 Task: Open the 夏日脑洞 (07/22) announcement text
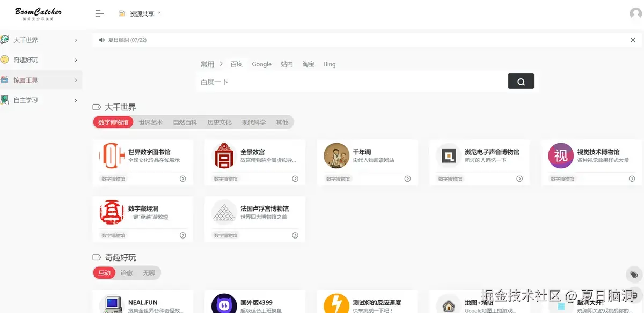click(127, 40)
